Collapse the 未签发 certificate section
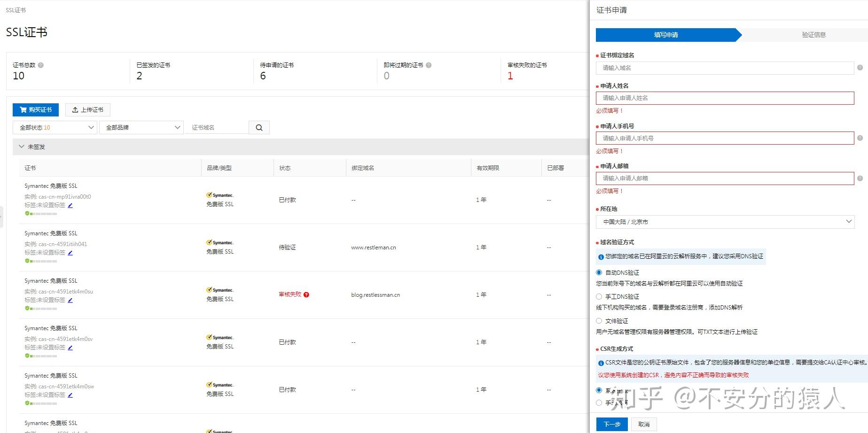 tap(22, 146)
